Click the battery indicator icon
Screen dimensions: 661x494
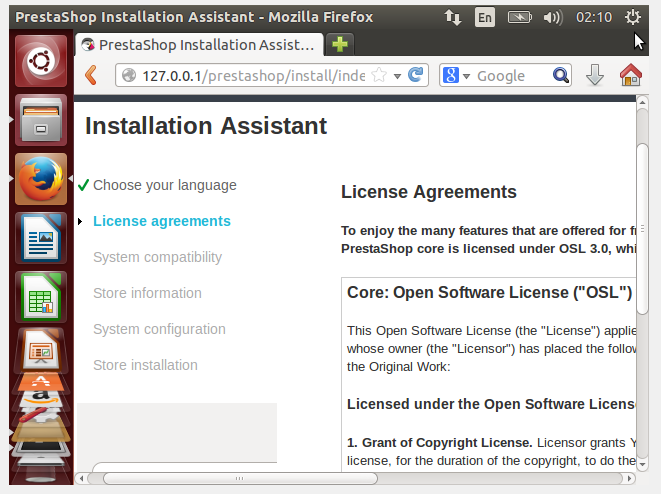pos(520,17)
